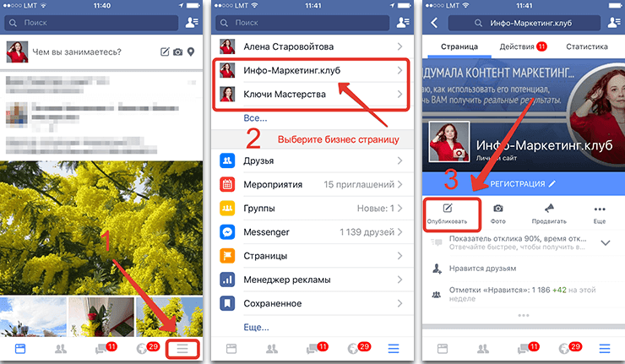Tap 'Опубликовать' publish button
The image size is (625, 364).
(448, 215)
